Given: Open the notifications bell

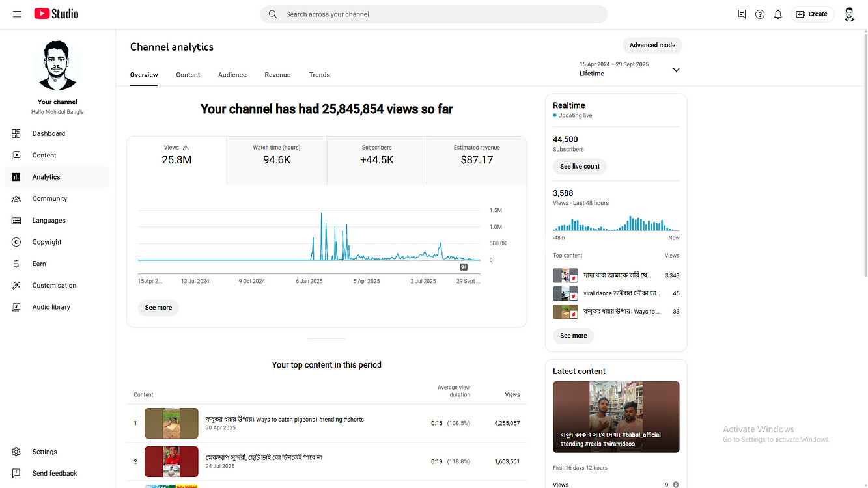Looking at the screenshot, I should click(x=778, y=14).
